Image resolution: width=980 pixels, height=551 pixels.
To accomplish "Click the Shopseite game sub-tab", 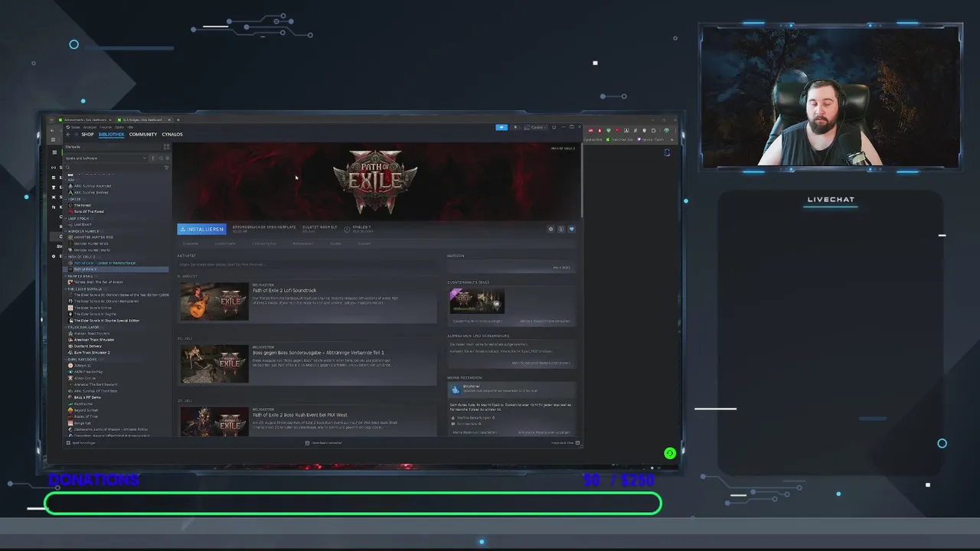I will click(x=191, y=243).
